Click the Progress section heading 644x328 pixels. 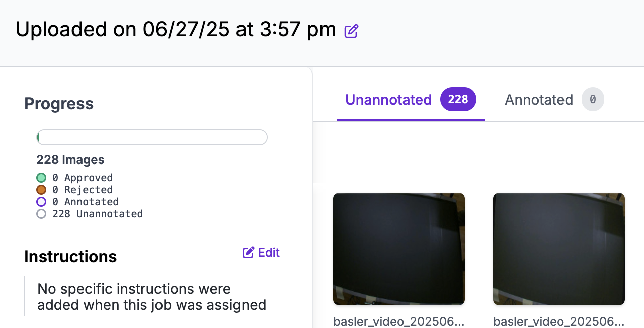tap(59, 104)
